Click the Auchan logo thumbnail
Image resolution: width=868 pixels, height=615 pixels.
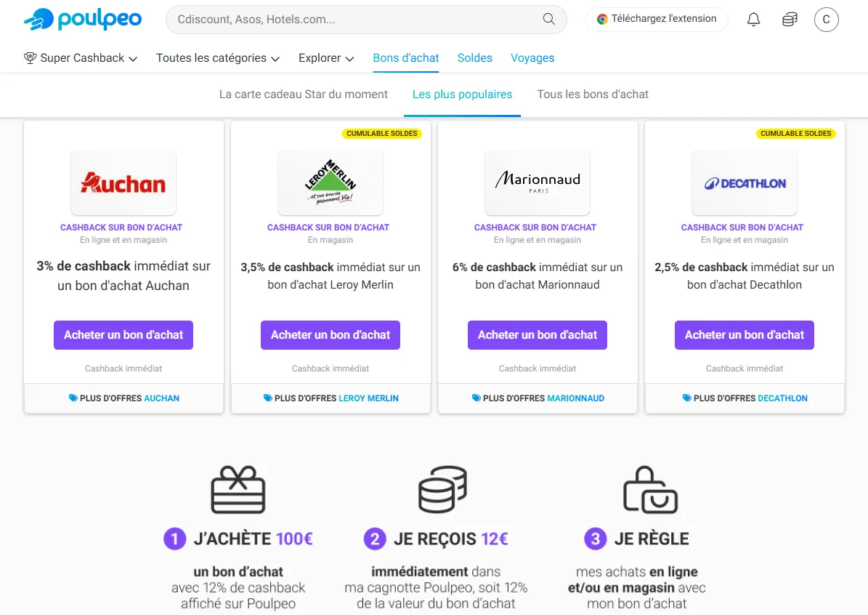(x=123, y=183)
